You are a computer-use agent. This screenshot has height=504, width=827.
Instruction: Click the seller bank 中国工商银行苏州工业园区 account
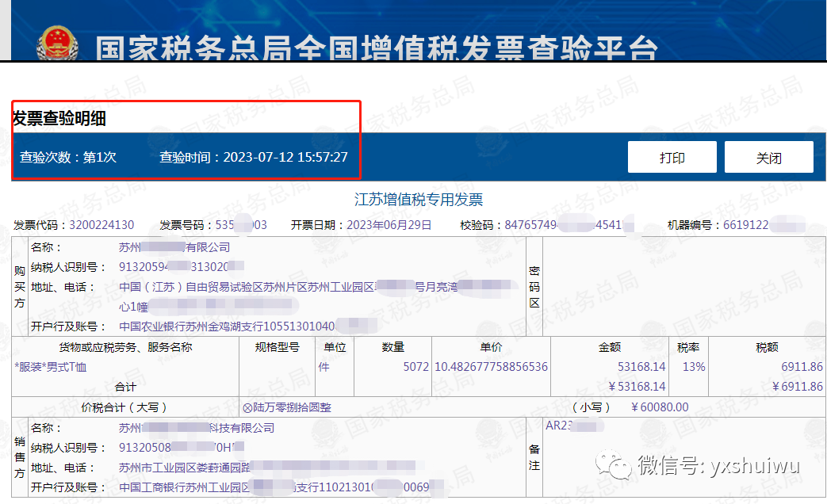281,487
